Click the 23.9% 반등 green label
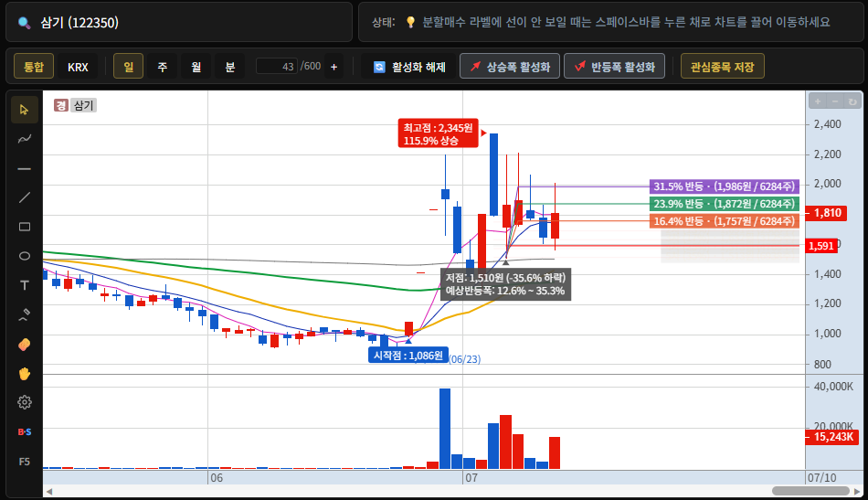 click(725, 204)
